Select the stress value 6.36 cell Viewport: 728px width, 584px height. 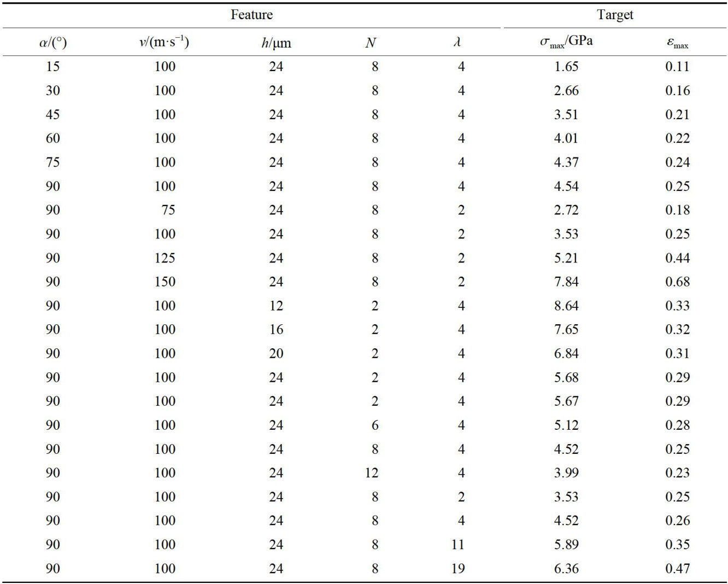pyautogui.click(x=566, y=569)
